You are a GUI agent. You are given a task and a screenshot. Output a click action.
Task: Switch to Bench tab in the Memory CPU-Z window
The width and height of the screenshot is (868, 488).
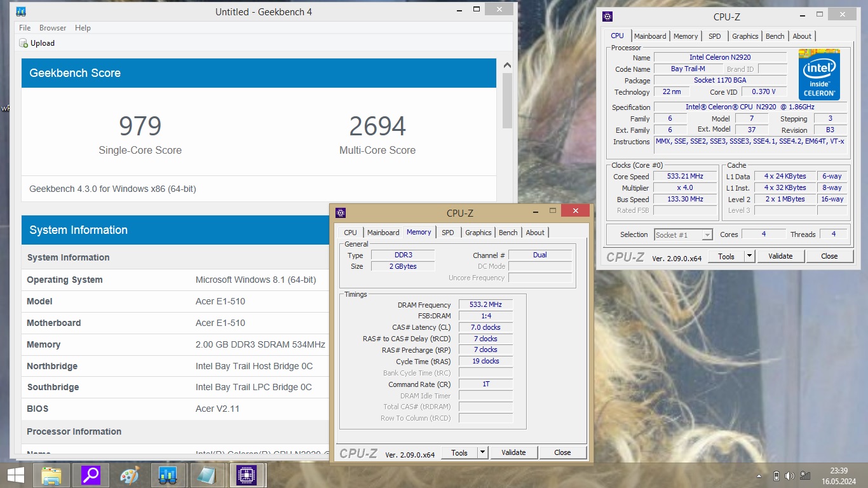click(508, 233)
